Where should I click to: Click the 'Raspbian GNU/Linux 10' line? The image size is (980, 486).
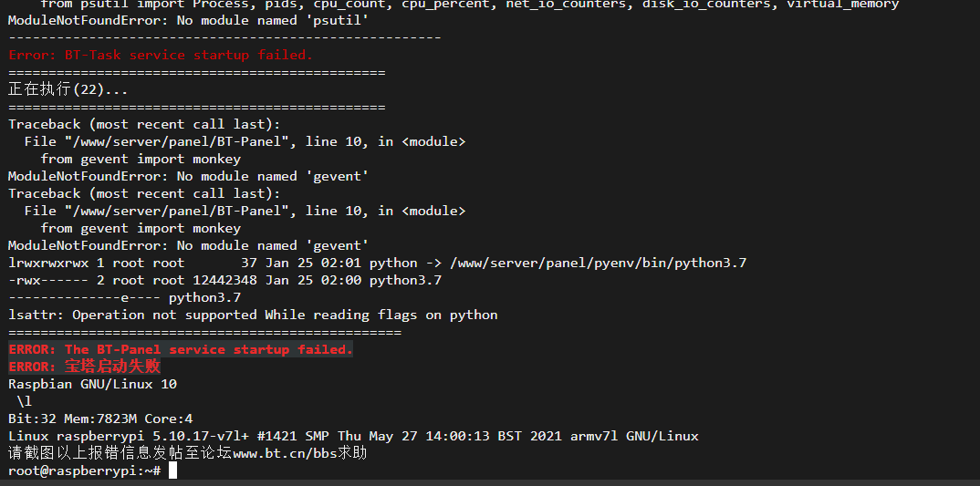click(92, 384)
